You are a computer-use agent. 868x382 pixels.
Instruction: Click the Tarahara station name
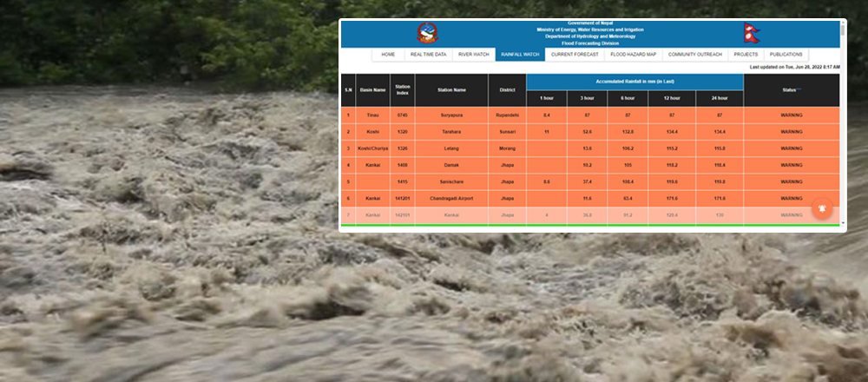pyautogui.click(x=451, y=132)
